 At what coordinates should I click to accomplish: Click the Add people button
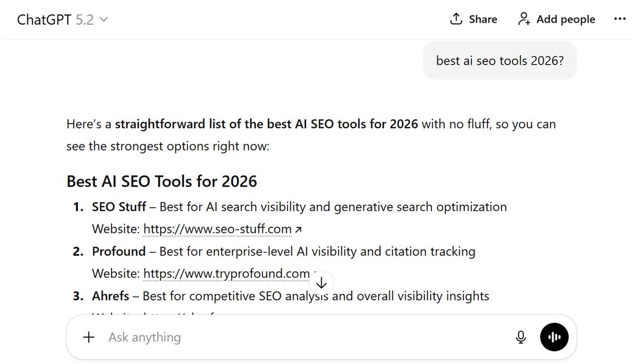tap(556, 19)
